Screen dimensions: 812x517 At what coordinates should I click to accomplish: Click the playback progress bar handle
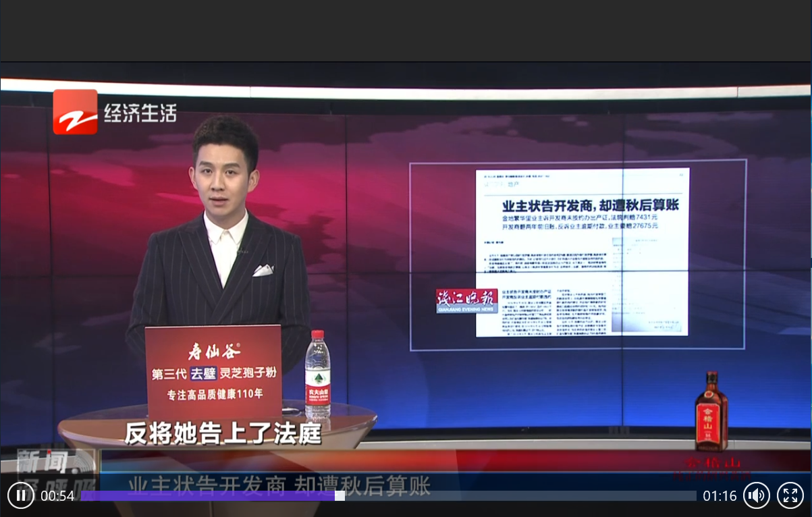coord(340,496)
